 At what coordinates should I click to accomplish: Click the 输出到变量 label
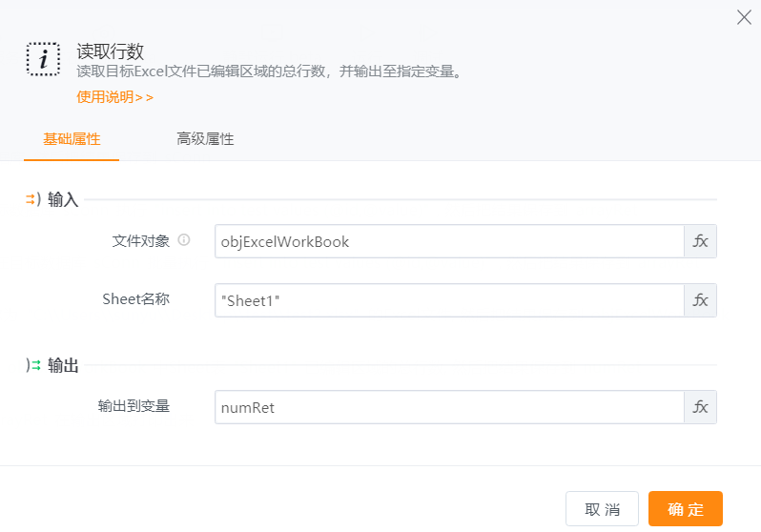134,406
